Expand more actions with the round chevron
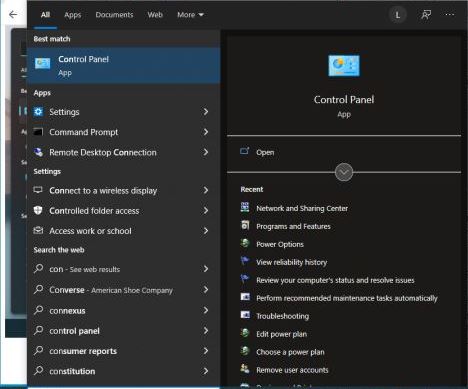The height and width of the screenshot is (389, 468). click(344, 172)
